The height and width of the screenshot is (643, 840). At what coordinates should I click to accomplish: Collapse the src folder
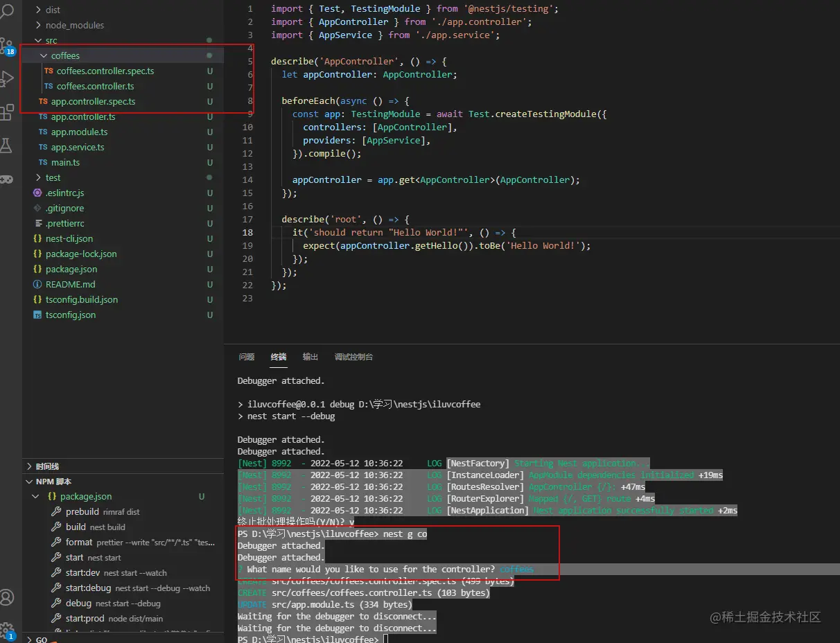point(39,40)
